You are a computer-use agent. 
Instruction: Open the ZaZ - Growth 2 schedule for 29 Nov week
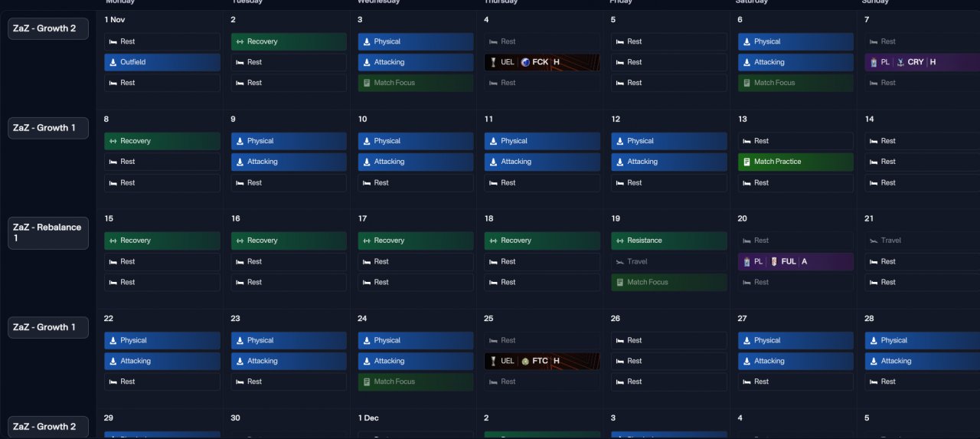48,427
